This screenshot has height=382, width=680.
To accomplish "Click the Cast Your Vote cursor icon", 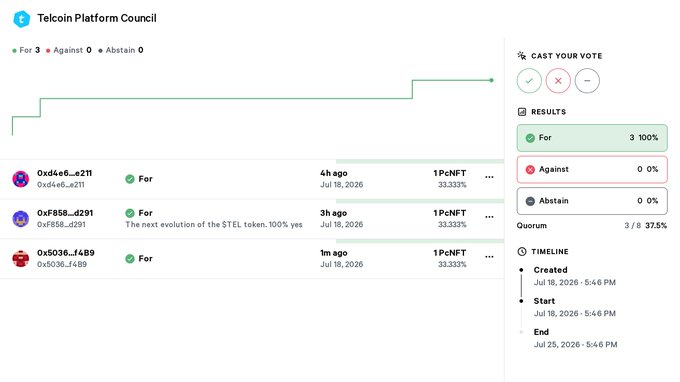I will (x=522, y=56).
